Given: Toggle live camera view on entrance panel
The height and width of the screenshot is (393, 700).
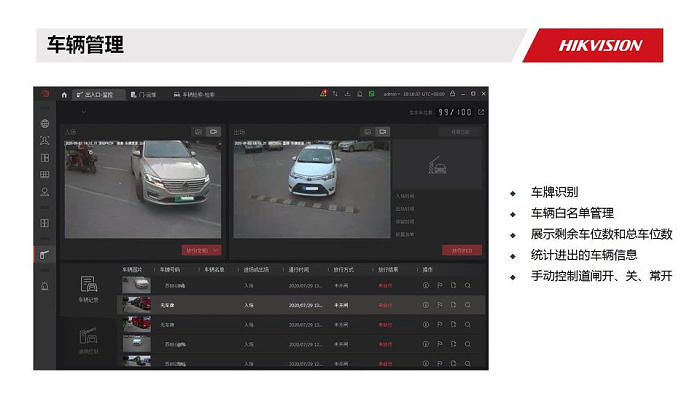Looking at the screenshot, I should pos(213,132).
